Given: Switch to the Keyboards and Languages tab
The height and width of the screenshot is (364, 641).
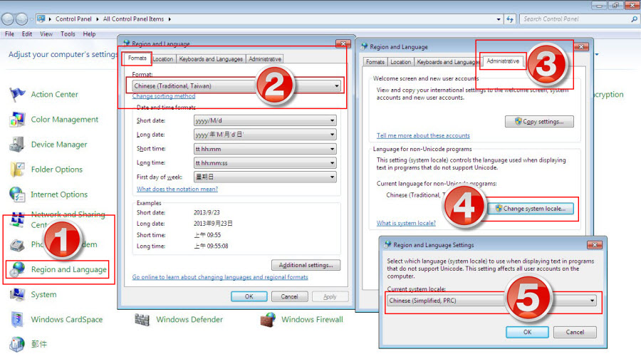Looking at the screenshot, I should click(x=210, y=59).
